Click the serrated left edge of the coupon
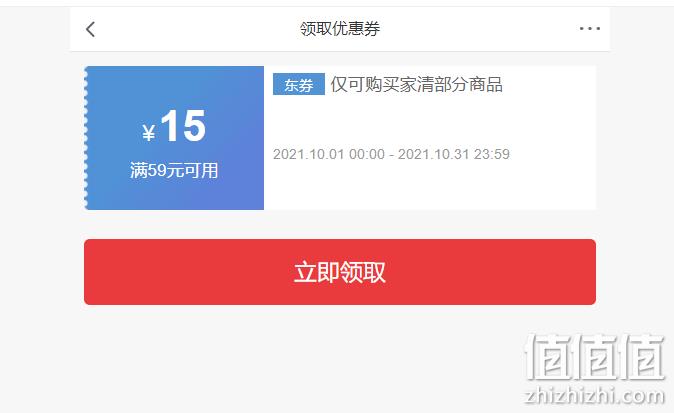674x413 pixels. pos(86,138)
